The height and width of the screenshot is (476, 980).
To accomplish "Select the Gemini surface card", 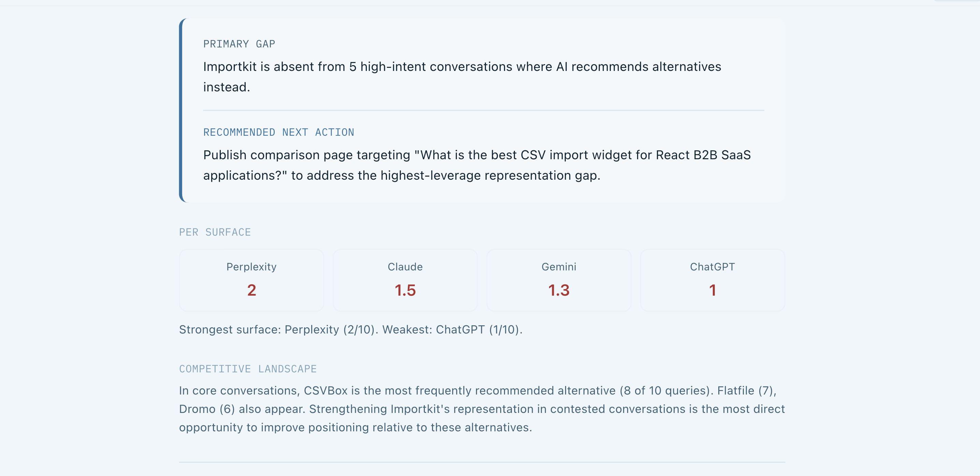I will point(559,280).
